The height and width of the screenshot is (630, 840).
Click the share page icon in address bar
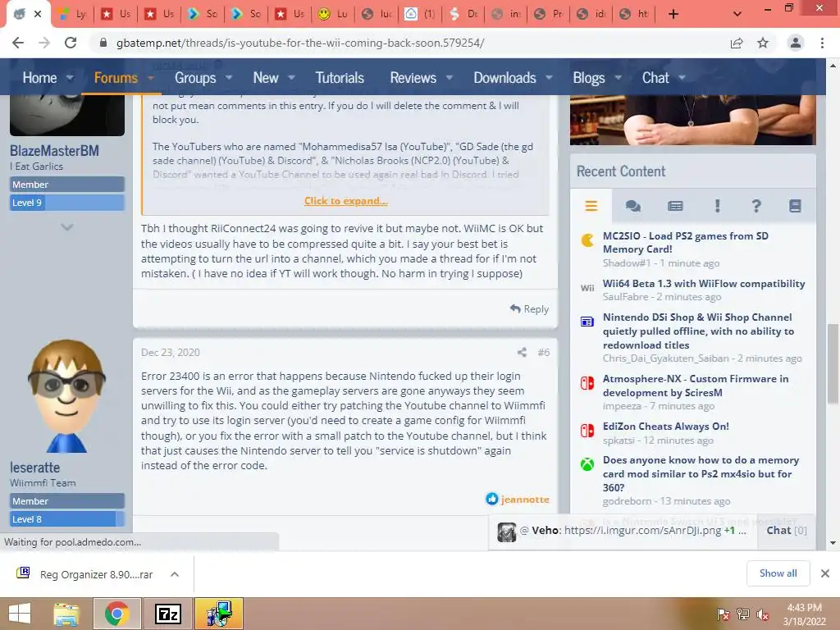tap(737, 43)
